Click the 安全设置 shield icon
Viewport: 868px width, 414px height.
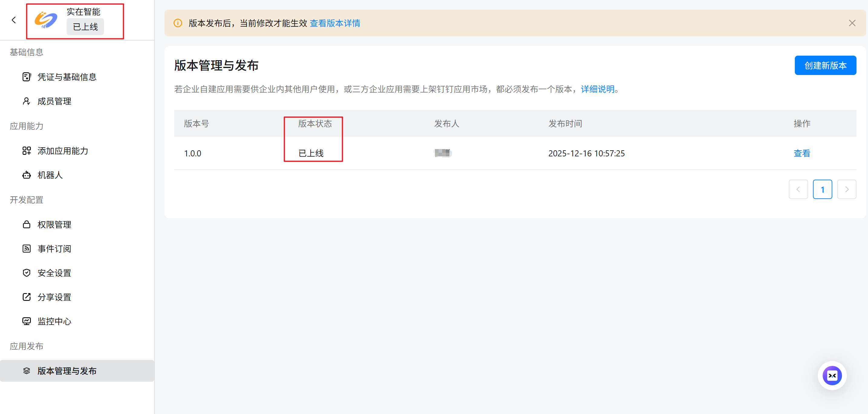click(x=26, y=273)
